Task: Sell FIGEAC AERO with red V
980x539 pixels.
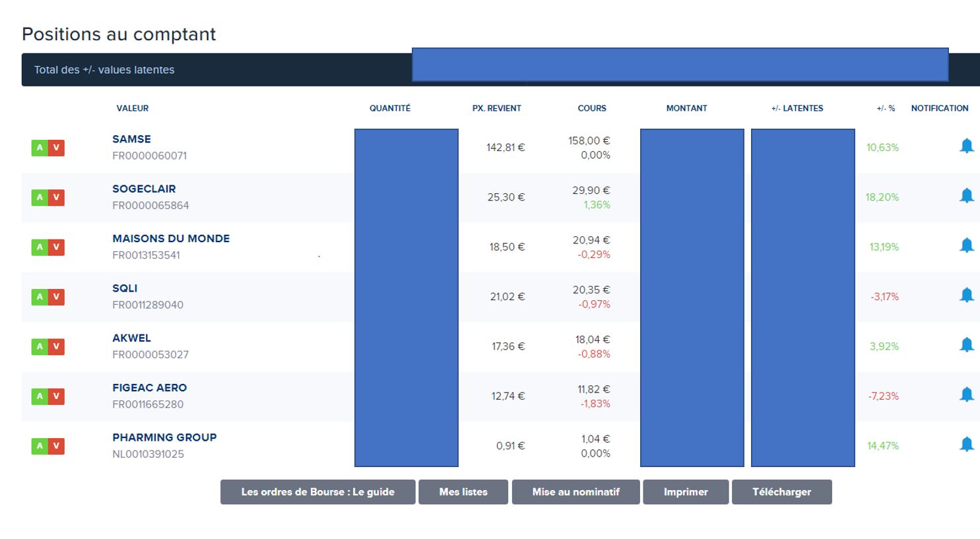Action: (57, 396)
